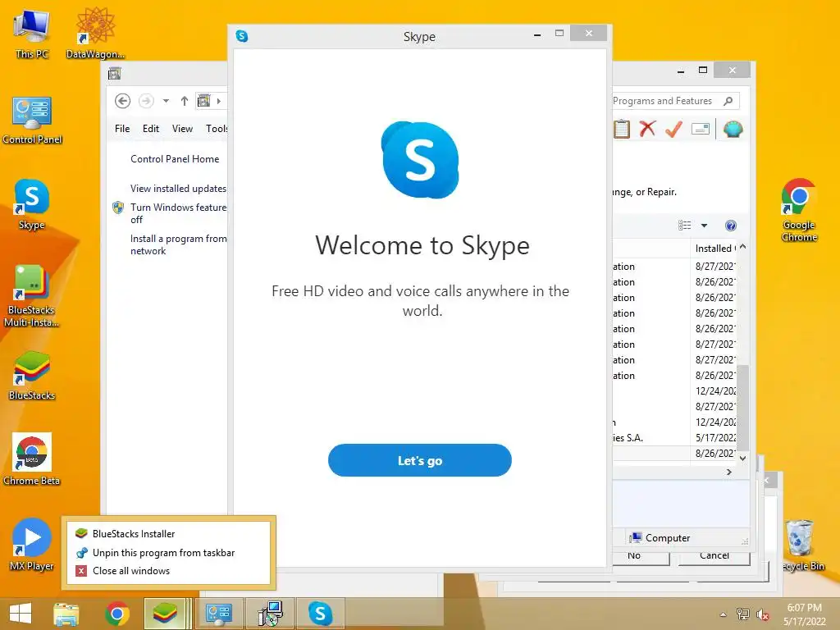Launch Skype from desktop shortcut
The height and width of the screenshot is (630, 840).
click(x=32, y=204)
